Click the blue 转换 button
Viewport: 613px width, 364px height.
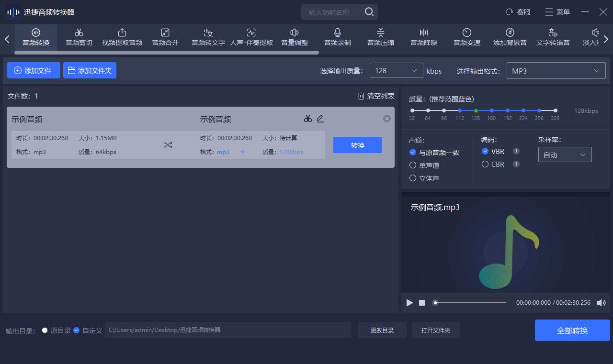pyautogui.click(x=358, y=145)
